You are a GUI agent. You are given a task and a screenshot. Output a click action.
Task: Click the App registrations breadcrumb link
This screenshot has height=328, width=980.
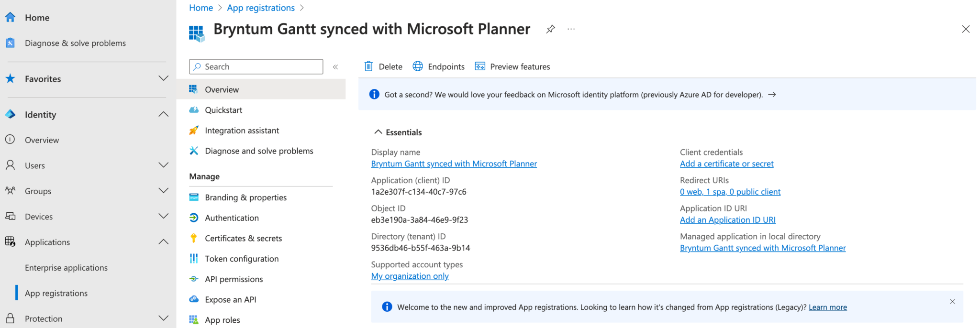click(x=261, y=8)
